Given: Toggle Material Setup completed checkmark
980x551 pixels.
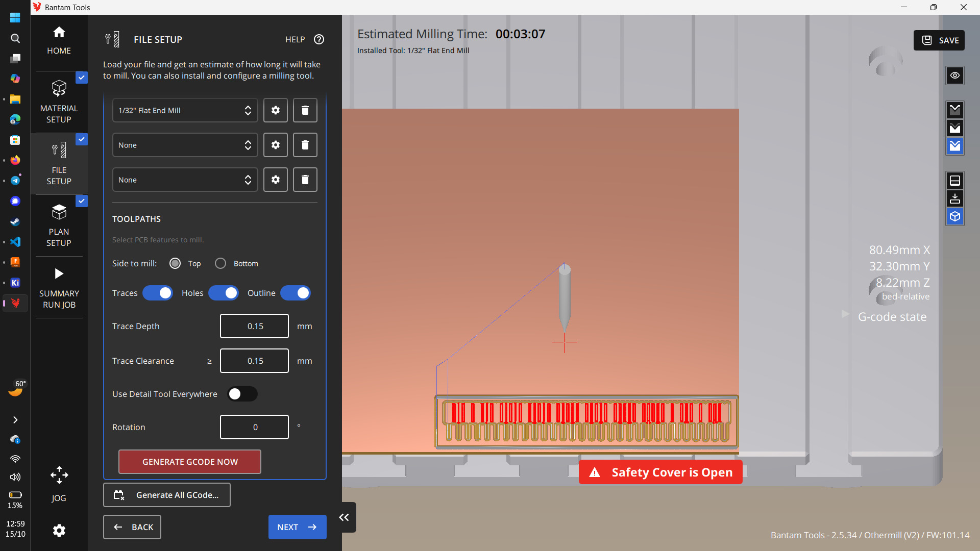Looking at the screenshot, I should click(82, 78).
